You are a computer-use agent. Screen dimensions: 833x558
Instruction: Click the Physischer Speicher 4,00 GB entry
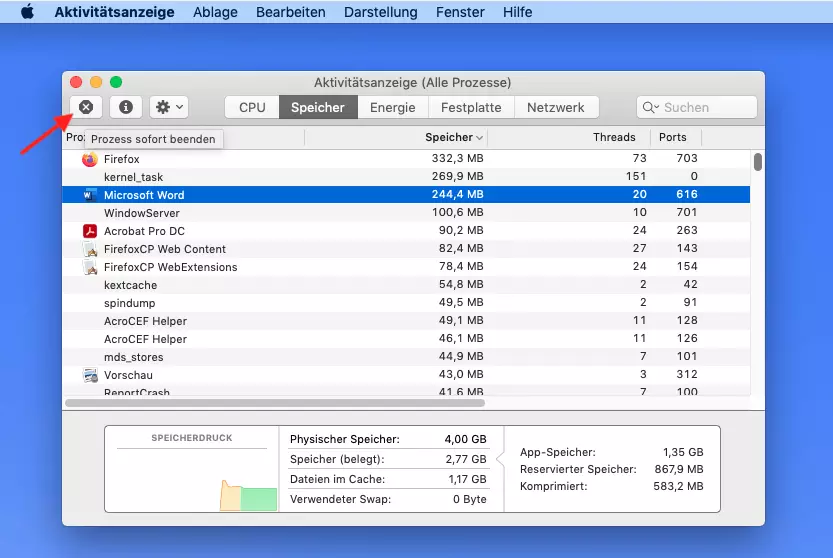click(388, 439)
